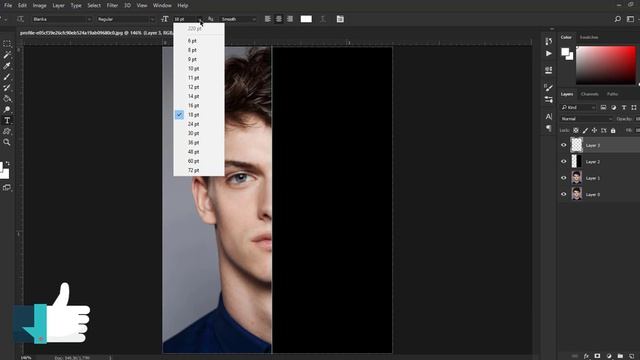640x360 pixels.
Task: Open the Layer menu
Action: [x=58, y=5]
